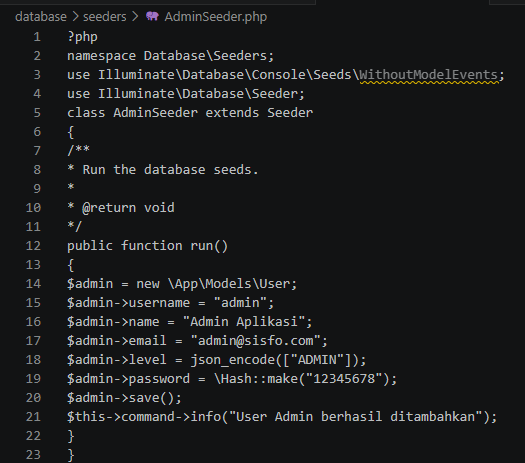Click the '$admin->save();' line
525x463 pixels.
(x=124, y=398)
